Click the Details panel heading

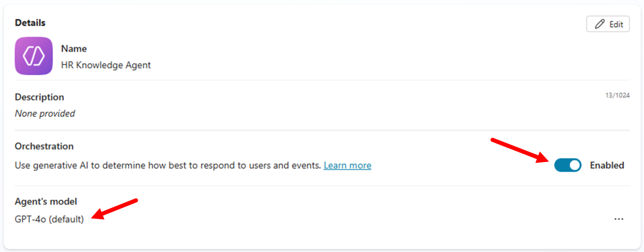pos(30,23)
